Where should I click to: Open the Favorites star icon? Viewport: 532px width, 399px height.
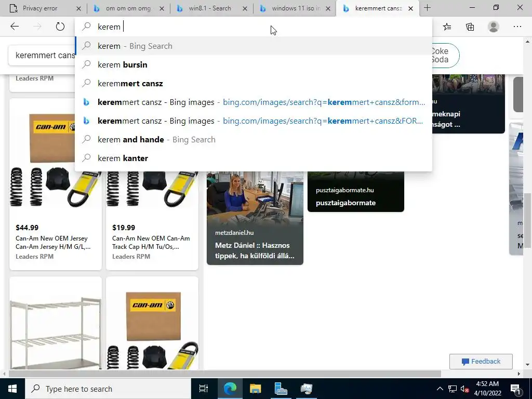[x=447, y=26]
